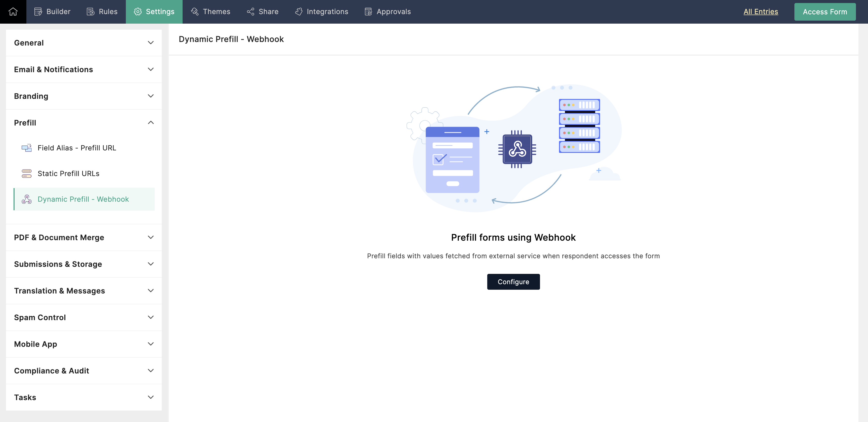This screenshot has width=868, height=422.
Task: Expand Email & Notifications section
Action: (x=151, y=69)
